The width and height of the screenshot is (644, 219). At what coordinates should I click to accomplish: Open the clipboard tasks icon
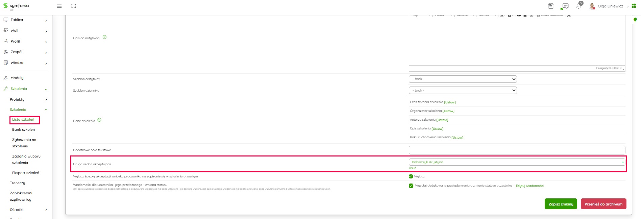click(551, 6)
